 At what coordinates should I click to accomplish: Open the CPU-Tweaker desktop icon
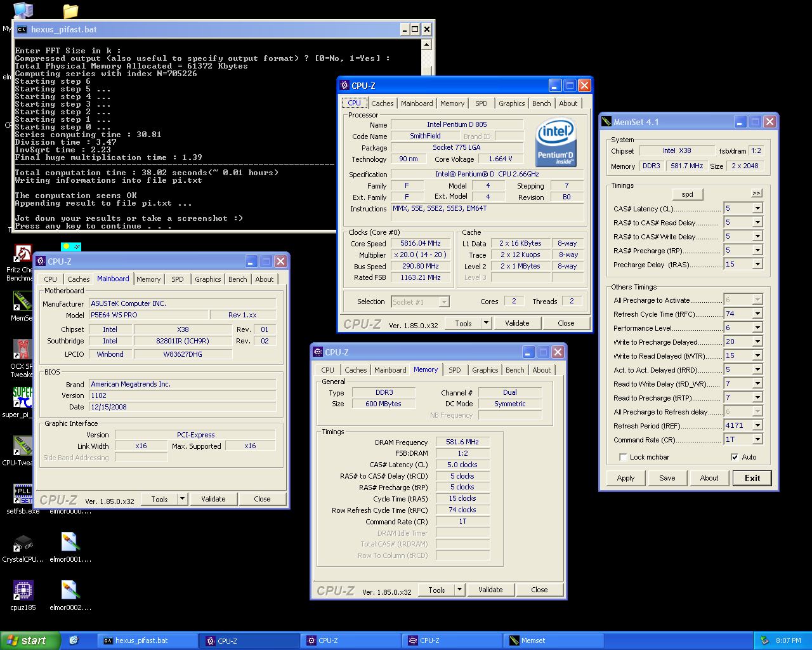click(x=23, y=446)
